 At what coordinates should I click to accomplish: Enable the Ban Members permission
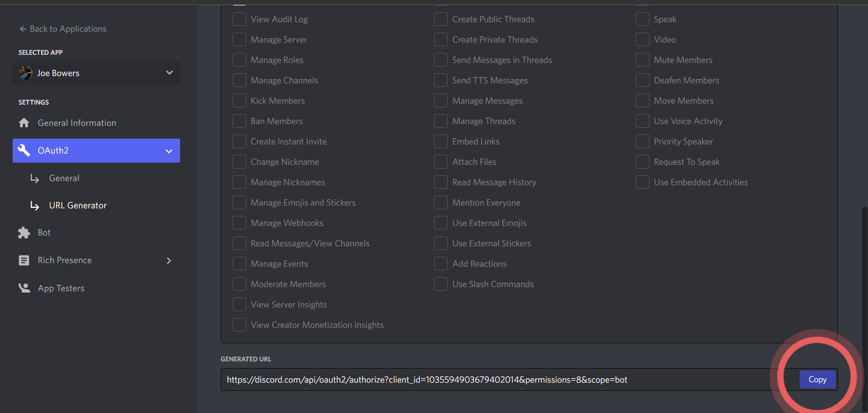(239, 121)
